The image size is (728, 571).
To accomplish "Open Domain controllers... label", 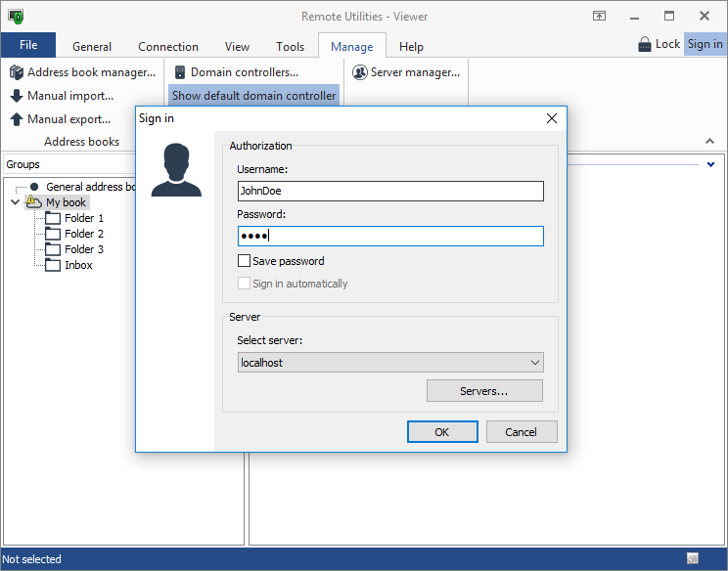I will (x=245, y=72).
